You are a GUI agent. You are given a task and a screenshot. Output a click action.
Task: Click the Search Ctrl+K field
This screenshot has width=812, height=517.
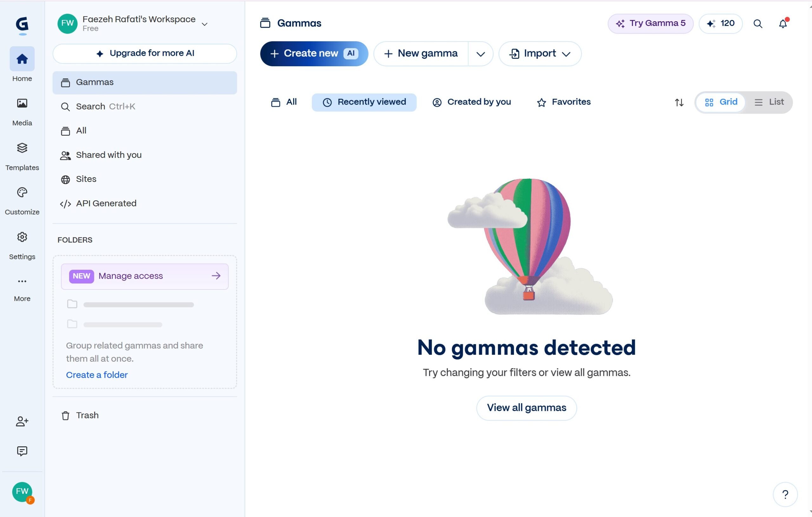pyautogui.click(x=144, y=107)
